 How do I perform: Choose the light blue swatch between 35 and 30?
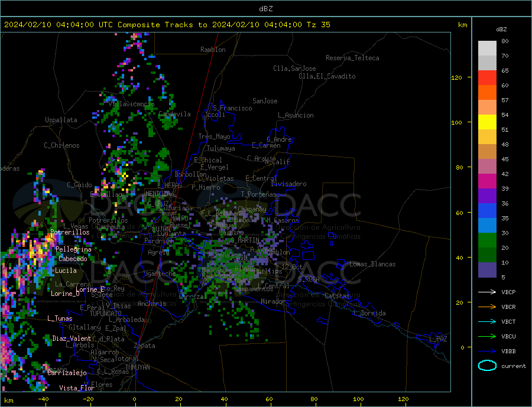click(x=487, y=225)
